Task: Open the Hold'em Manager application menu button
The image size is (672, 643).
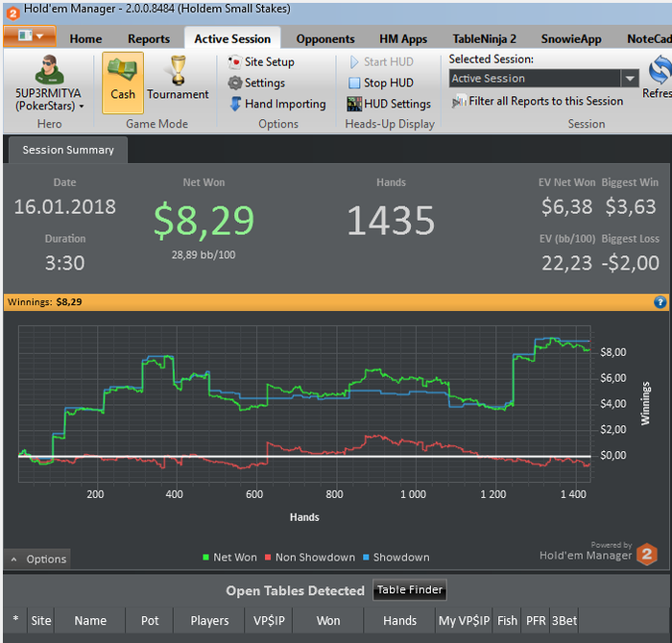Action: 30,36
